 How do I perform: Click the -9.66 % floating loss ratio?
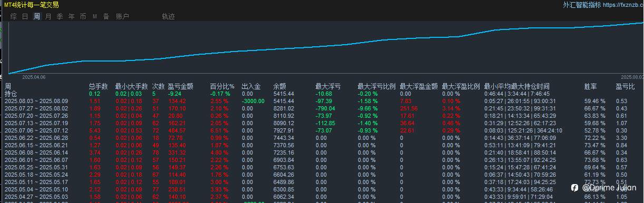point(368,108)
